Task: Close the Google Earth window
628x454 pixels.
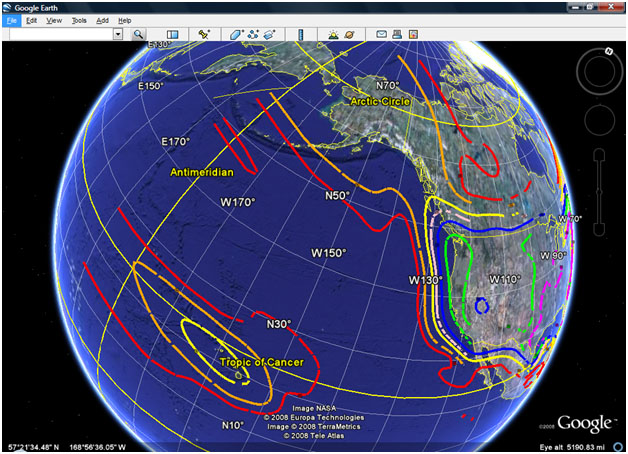Action: point(611,7)
